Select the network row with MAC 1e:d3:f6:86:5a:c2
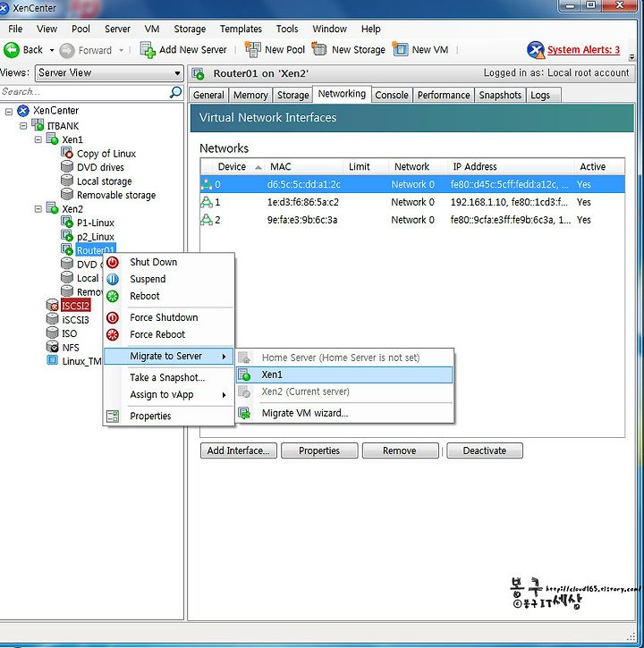This screenshot has height=648, width=644. click(412, 202)
